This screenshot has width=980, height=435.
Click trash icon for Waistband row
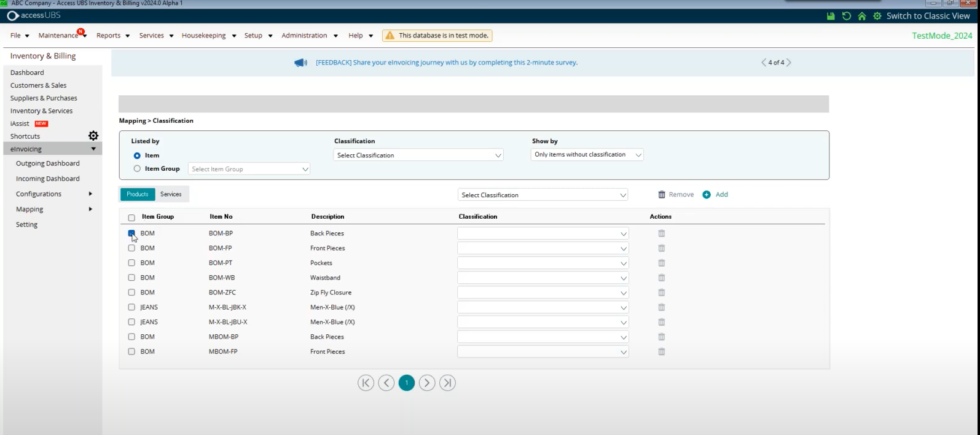(662, 278)
